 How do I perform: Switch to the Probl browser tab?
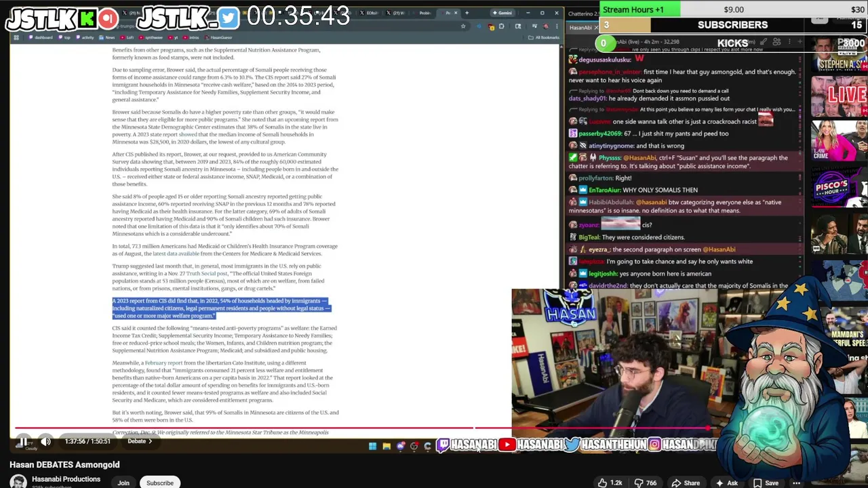point(425,13)
